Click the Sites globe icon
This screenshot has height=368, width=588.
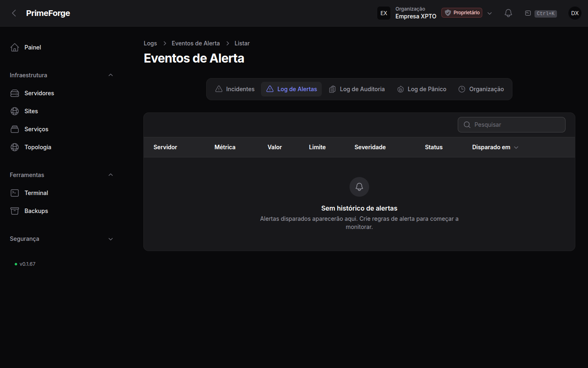point(15,111)
